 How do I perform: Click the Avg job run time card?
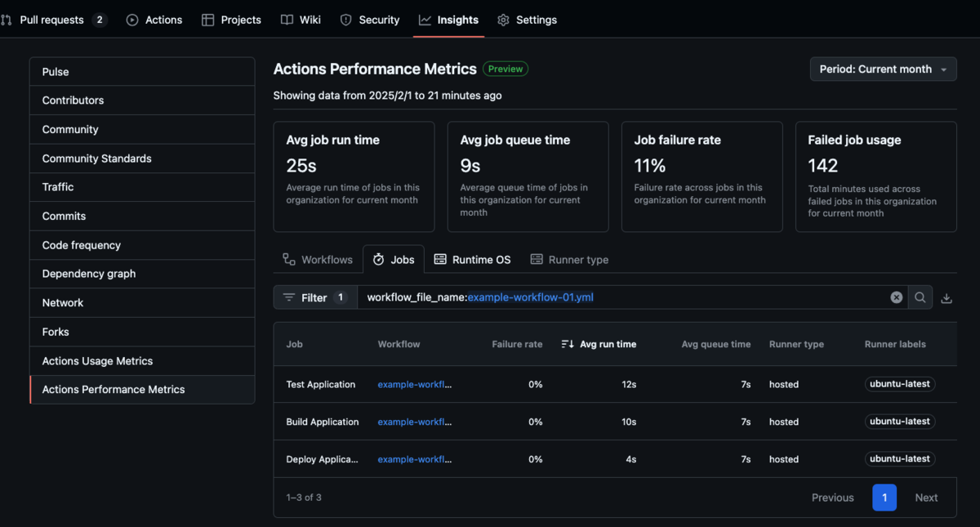tap(354, 176)
